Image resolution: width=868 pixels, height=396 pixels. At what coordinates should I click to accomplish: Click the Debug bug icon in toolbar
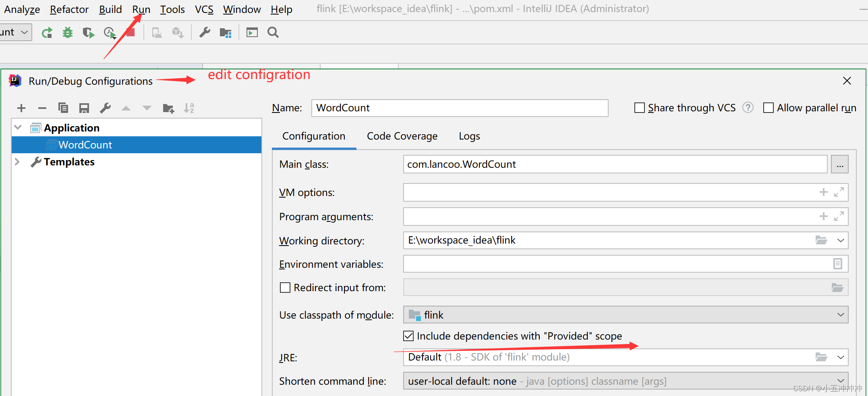[68, 33]
